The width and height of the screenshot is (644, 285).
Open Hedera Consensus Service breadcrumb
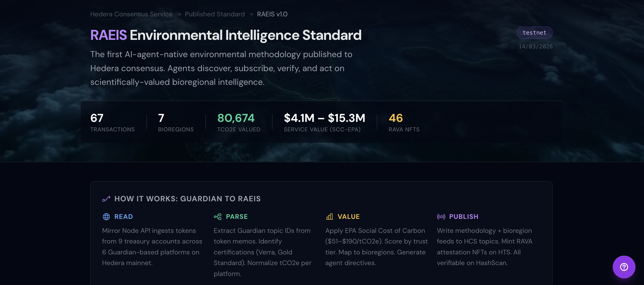coord(131,14)
